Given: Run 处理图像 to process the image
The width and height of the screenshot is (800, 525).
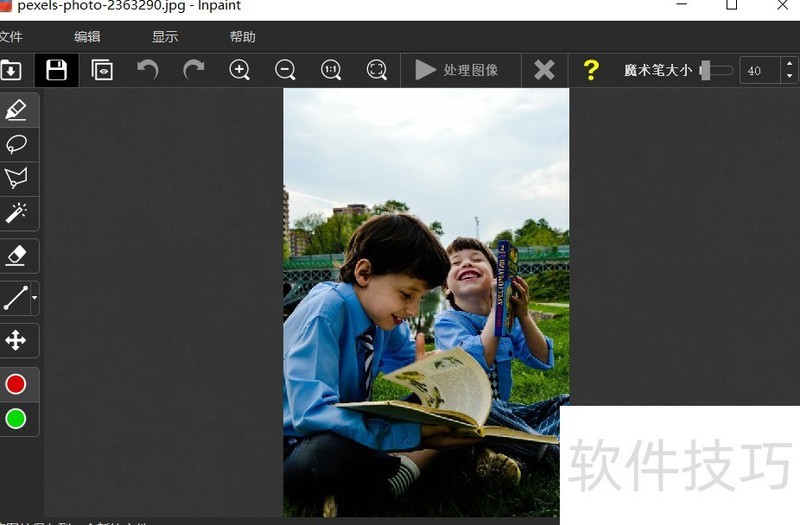Looking at the screenshot, I should point(457,70).
